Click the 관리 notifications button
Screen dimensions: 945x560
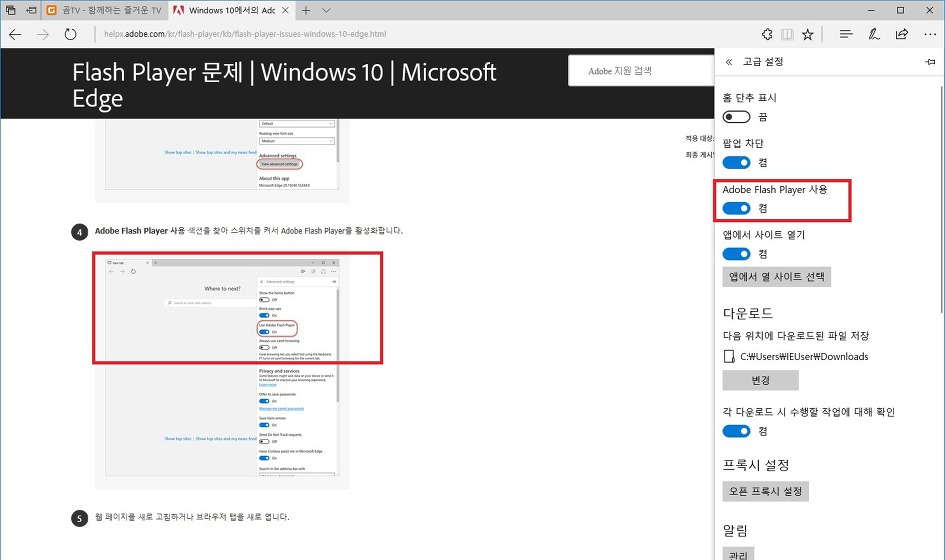(x=738, y=554)
